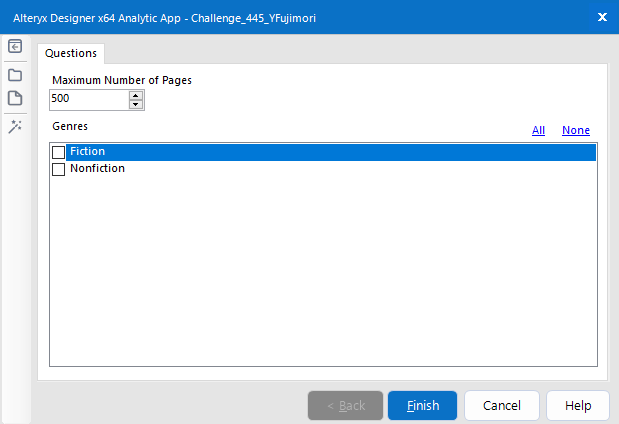Screen dimensions: 619x424
Task: Close the Analytic App dialog window
Action: (602, 17)
